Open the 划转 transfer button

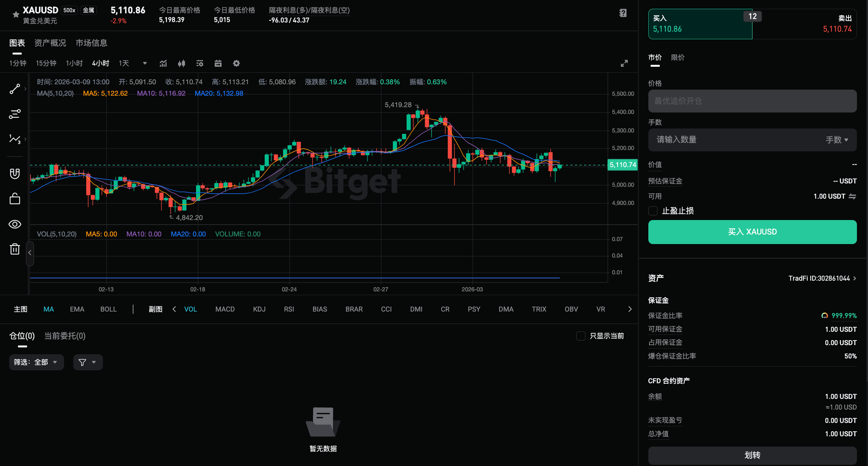click(x=752, y=455)
